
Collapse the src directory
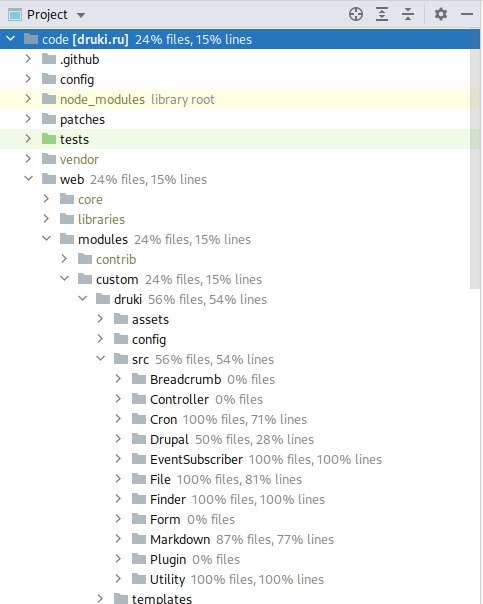coord(101,359)
